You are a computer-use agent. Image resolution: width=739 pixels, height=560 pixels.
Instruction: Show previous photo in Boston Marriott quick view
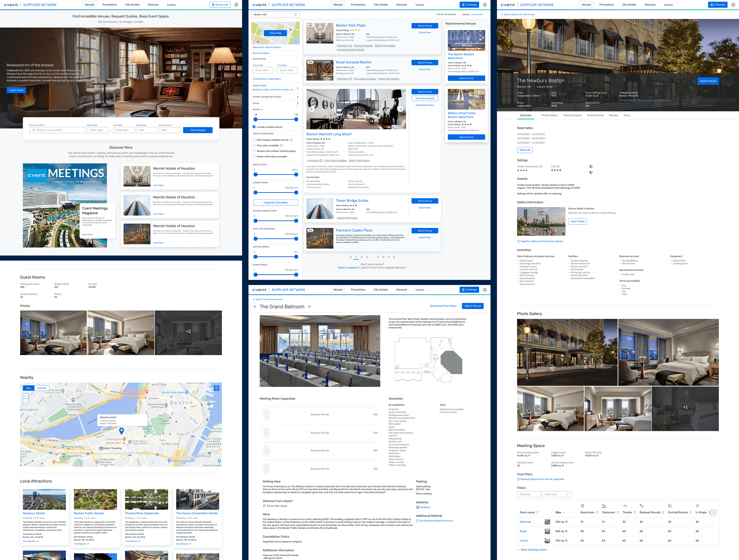(x=312, y=109)
